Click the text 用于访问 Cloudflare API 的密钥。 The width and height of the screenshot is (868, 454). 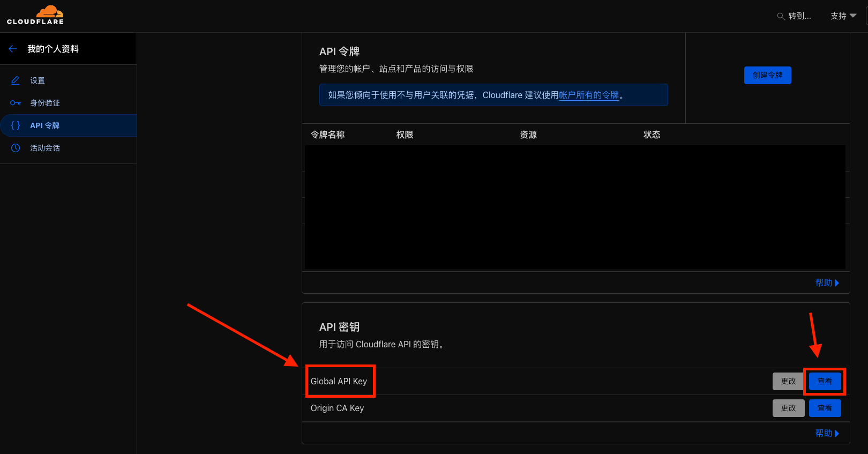pyautogui.click(x=381, y=344)
